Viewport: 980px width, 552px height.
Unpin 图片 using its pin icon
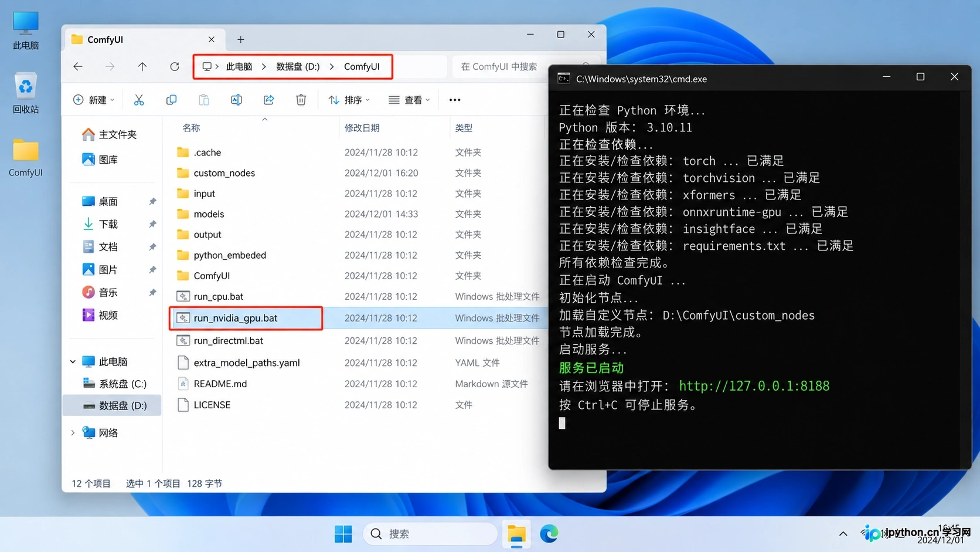(152, 270)
